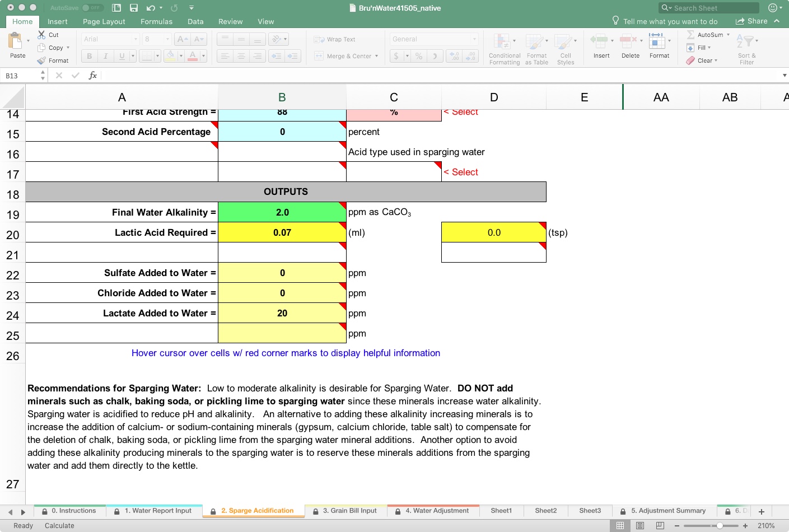Toggle Wrap Text option
The width and height of the screenshot is (789, 532).
(x=335, y=40)
